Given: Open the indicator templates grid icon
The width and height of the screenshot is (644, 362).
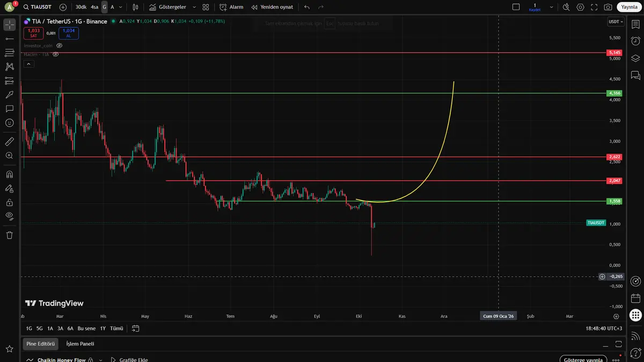Looking at the screenshot, I should click(206, 7).
